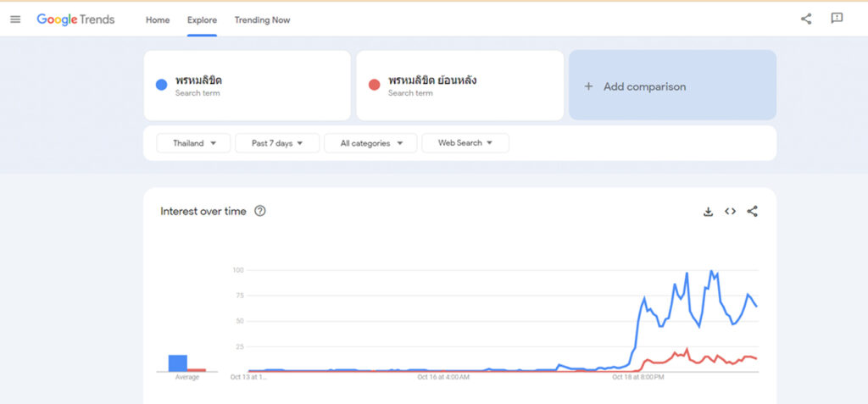The image size is (868, 404).
Task: Open the embed code icon
Action: 730,211
